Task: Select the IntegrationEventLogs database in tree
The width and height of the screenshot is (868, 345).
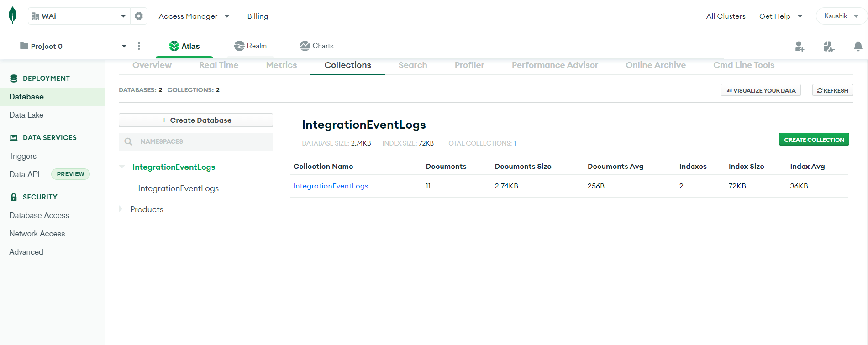Action: [x=174, y=167]
